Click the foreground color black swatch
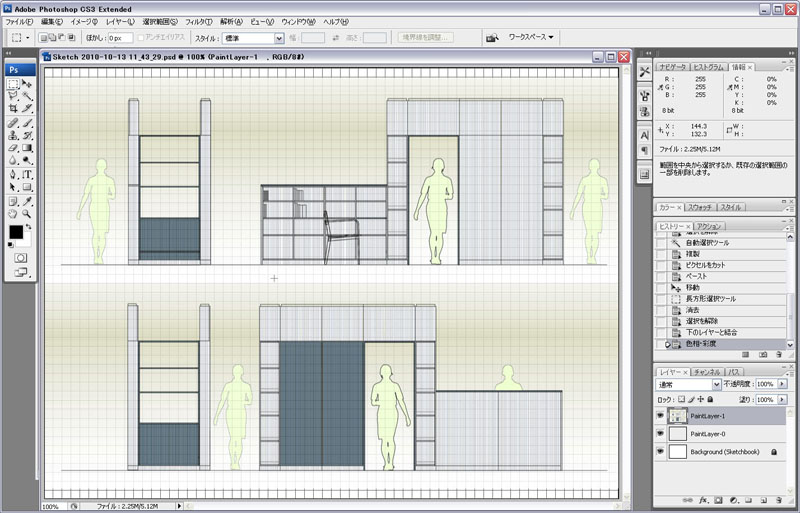The width and height of the screenshot is (800, 513). pyautogui.click(x=16, y=233)
